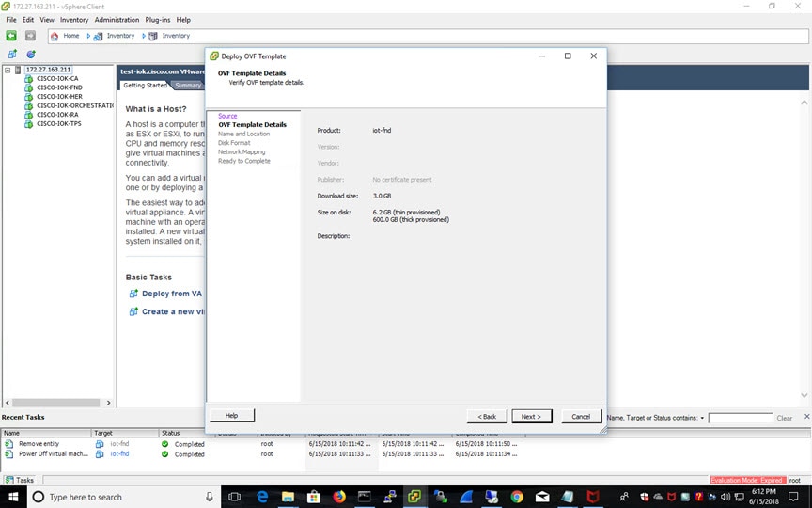Click the grey forward navigation arrow
This screenshot has width=812, height=508.
(30, 35)
